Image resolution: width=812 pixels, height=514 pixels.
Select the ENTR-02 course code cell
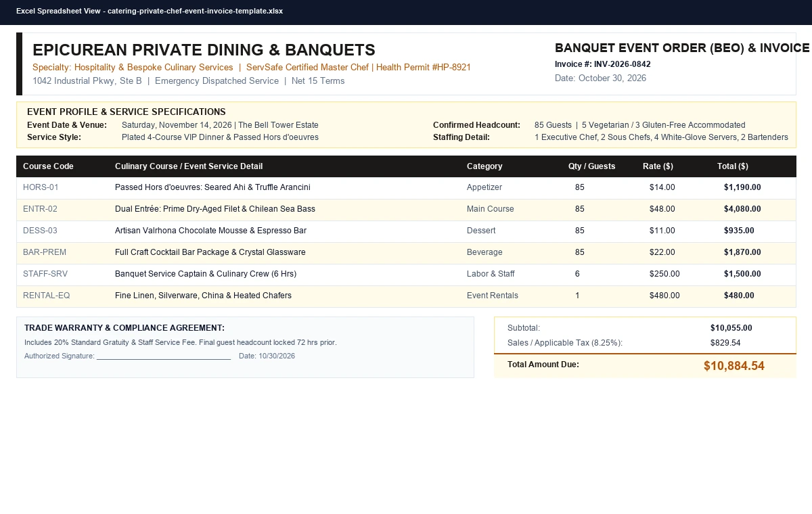(x=40, y=209)
